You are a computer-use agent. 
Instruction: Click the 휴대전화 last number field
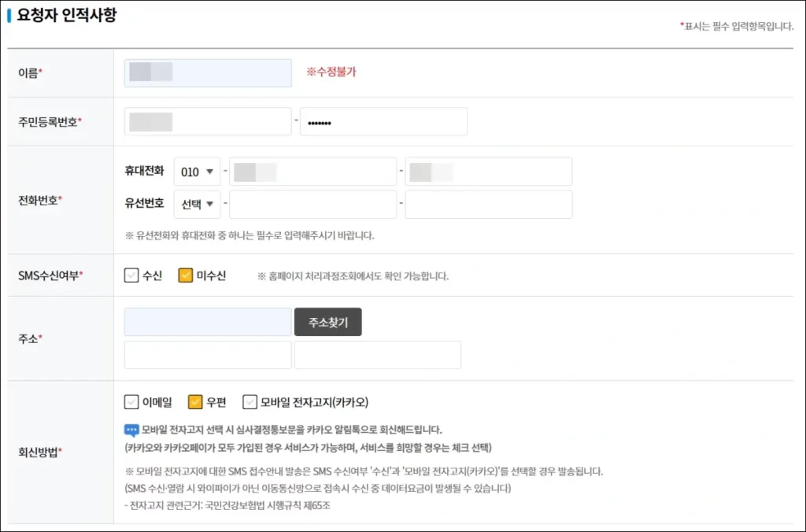click(489, 172)
